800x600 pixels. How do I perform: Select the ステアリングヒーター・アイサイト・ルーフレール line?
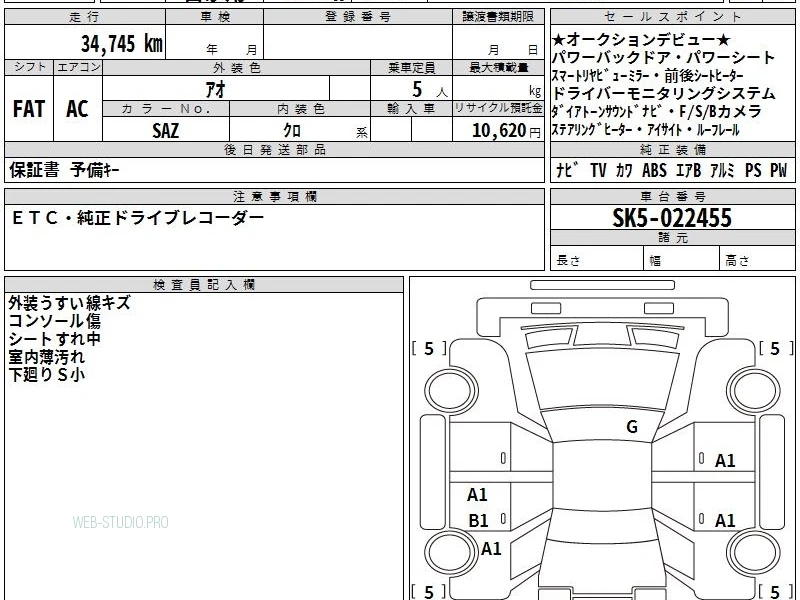[645, 130]
